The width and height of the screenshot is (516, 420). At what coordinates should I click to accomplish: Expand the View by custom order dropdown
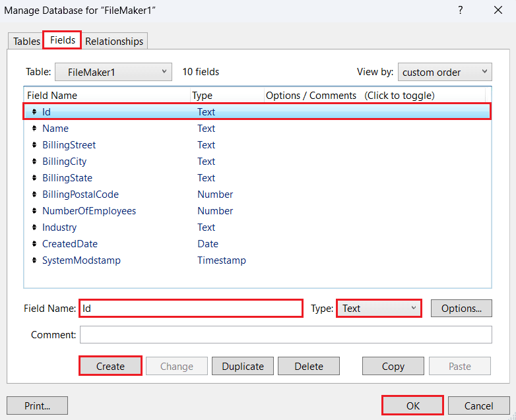(x=444, y=72)
